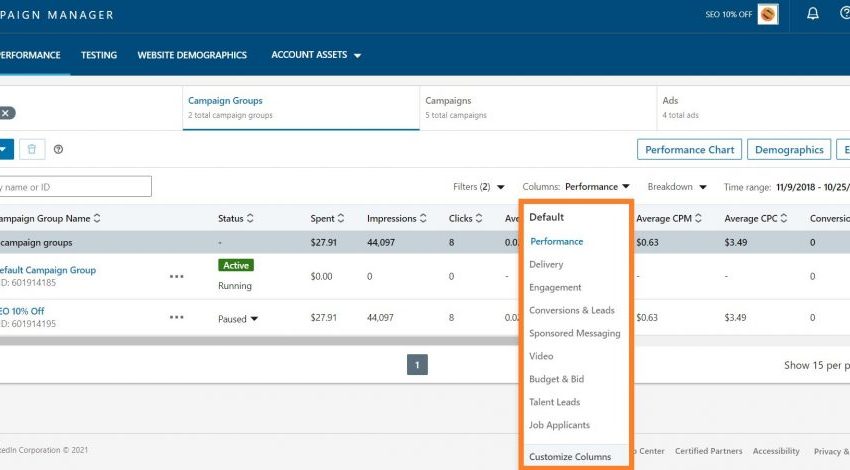Open the help question mark near trash icon
850x470 pixels.
click(58, 149)
